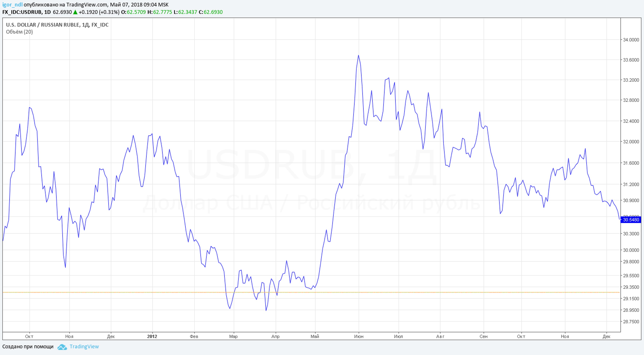The width and height of the screenshot is (644, 355).
Task: Click the green up-arrow price change indicator
Action: [x=75, y=12]
